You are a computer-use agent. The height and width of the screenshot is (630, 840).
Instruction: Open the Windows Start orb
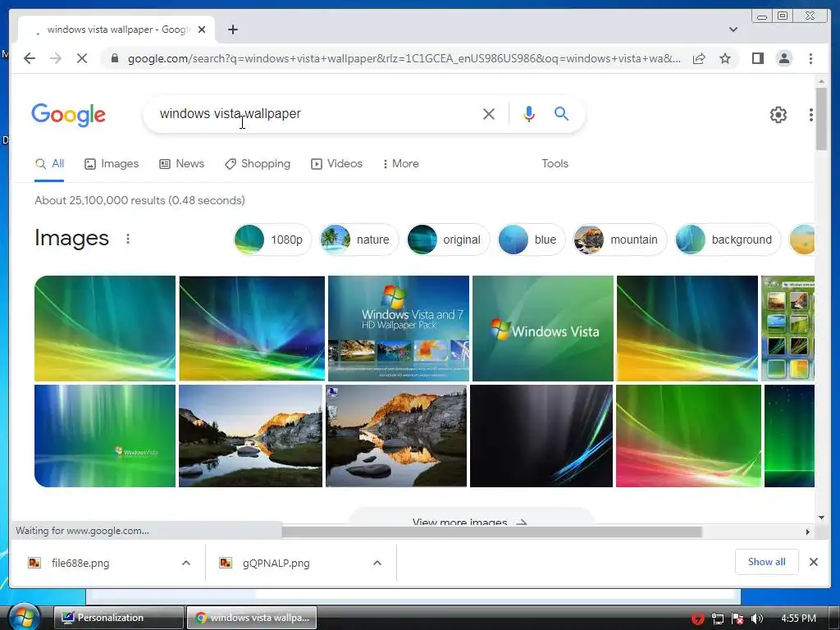(x=24, y=617)
